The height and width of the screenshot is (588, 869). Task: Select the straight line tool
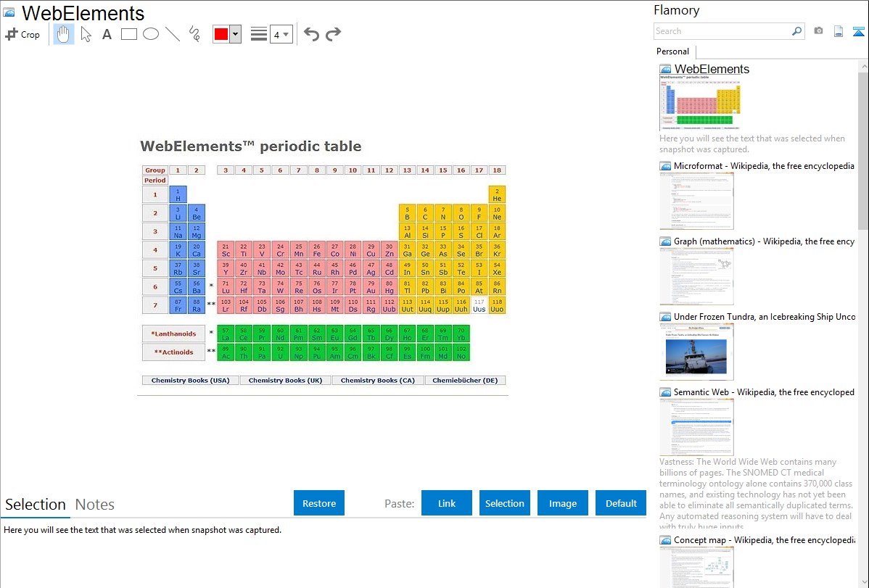coord(173,34)
